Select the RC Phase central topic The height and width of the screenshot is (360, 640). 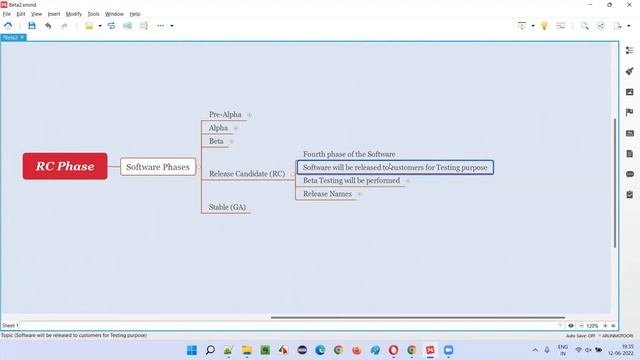[x=65, y=166]
